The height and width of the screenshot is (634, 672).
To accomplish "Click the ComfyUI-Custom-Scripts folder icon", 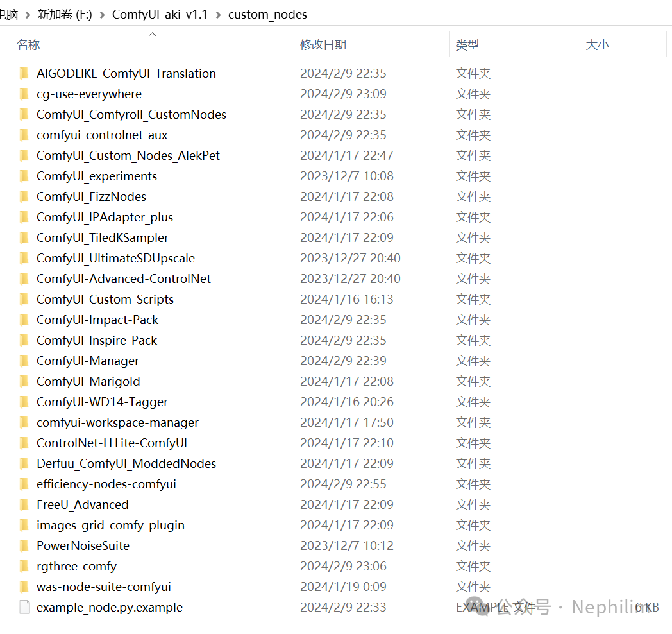I will click(x=24, y=300).
